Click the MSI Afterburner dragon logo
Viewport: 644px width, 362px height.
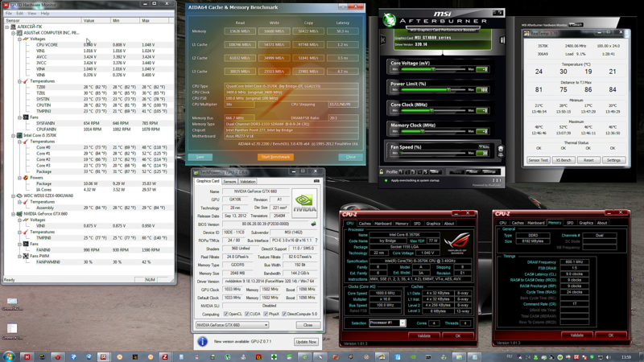[389, 19]
